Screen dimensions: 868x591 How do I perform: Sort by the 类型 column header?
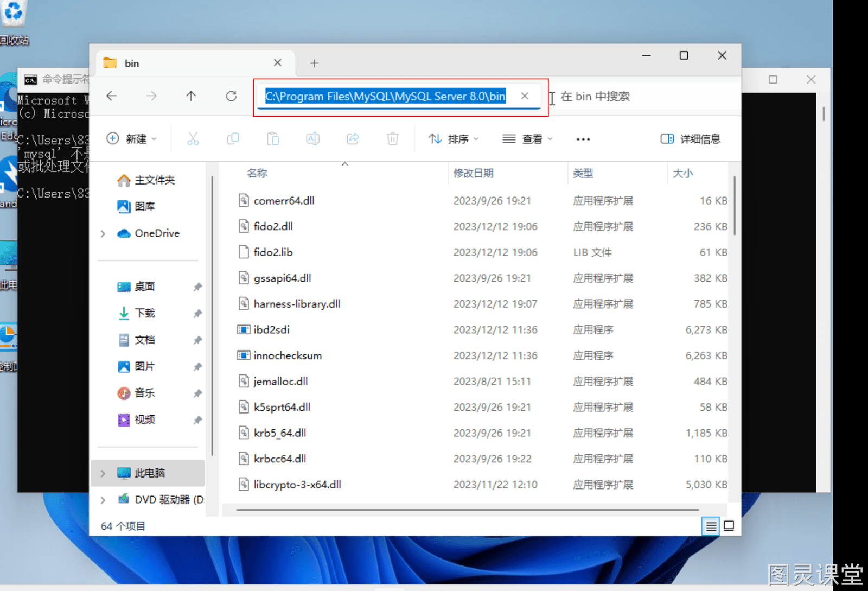pos(583,173)
